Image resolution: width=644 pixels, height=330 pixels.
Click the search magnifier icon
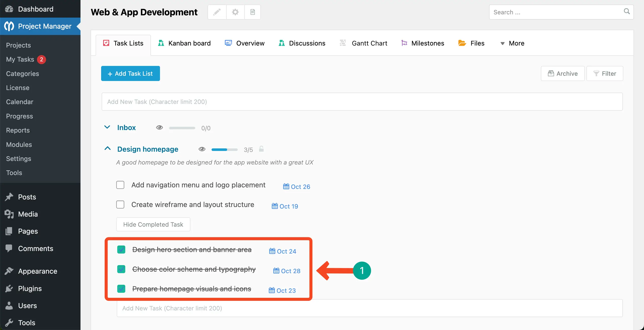627,12
